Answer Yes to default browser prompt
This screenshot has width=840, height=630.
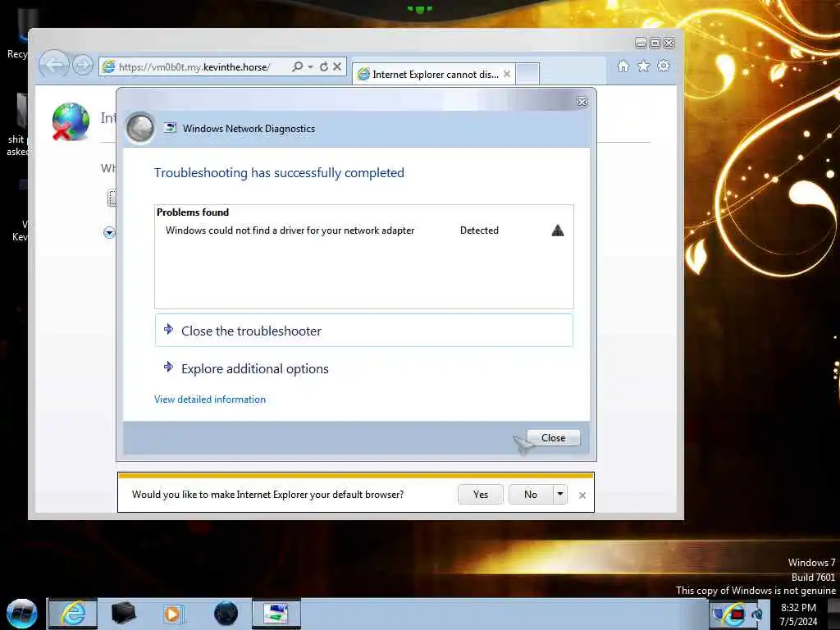point(481,495)
